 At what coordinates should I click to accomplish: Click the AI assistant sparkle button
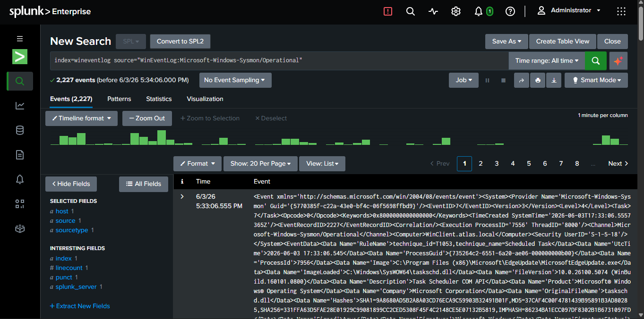[618, 60]
